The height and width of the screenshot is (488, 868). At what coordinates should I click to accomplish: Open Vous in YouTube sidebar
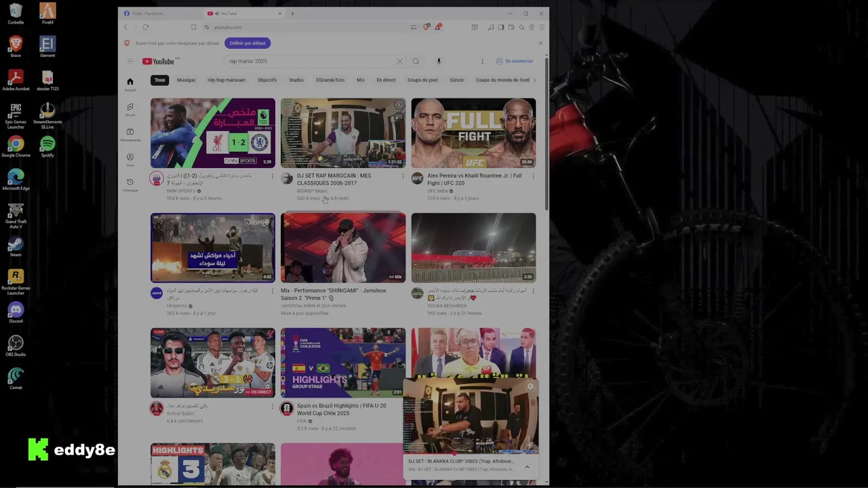130,159
